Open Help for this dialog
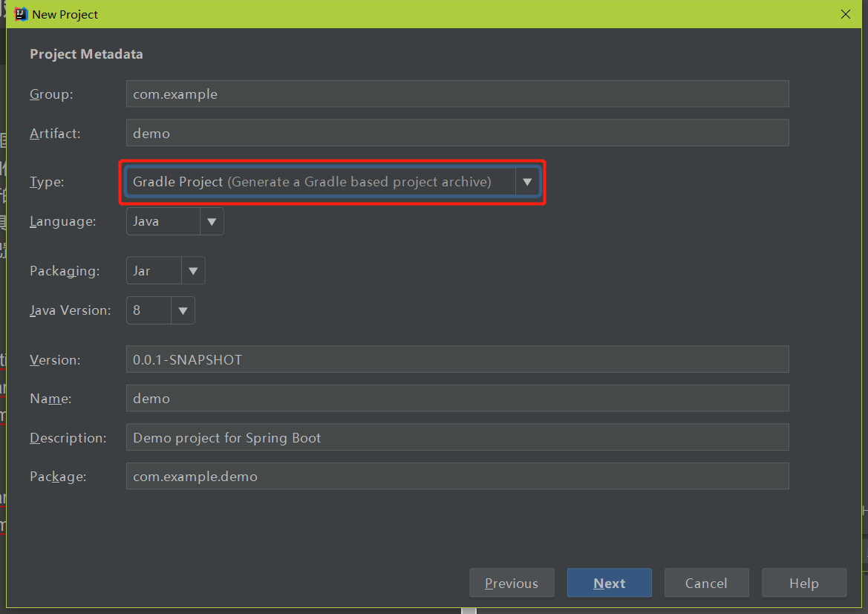 pyautogui.click(x=804, y=583)
